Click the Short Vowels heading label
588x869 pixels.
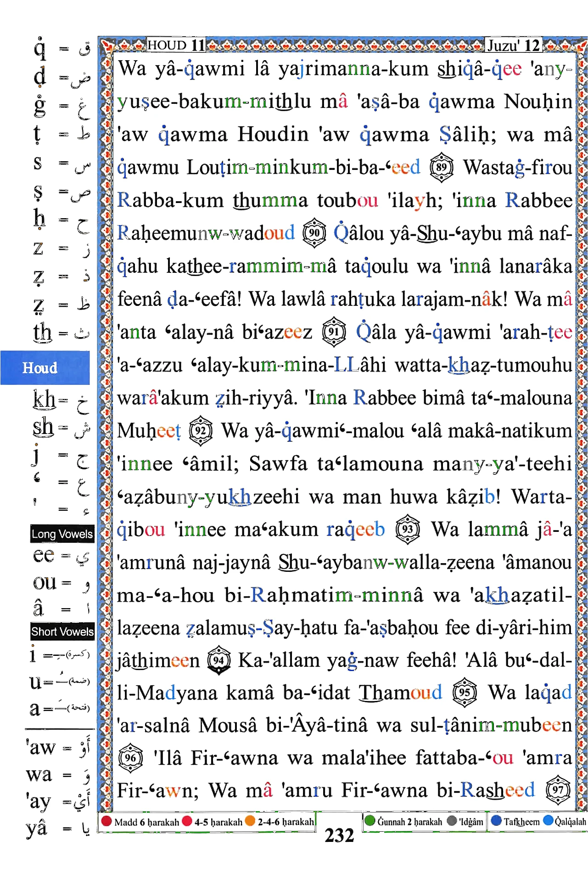point(62,632)
